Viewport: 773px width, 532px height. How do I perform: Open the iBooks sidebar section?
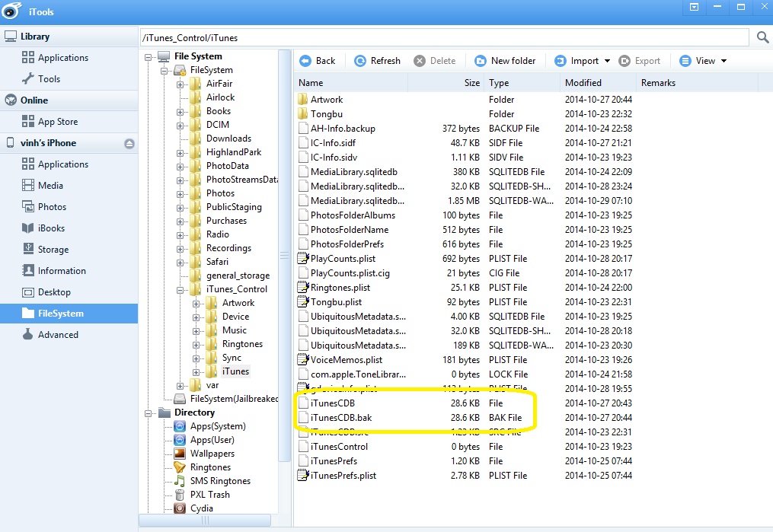point(51,228)
